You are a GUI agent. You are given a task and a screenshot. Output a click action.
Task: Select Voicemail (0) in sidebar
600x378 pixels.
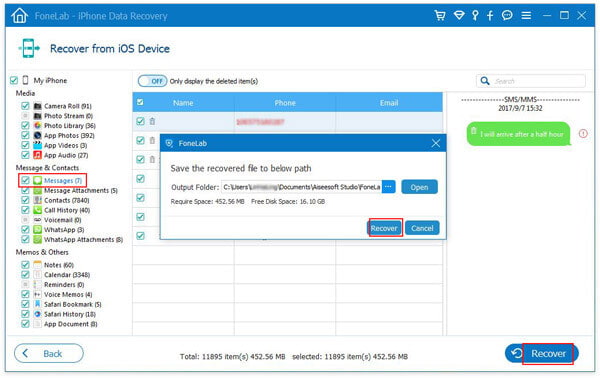[x=63, y=220]
